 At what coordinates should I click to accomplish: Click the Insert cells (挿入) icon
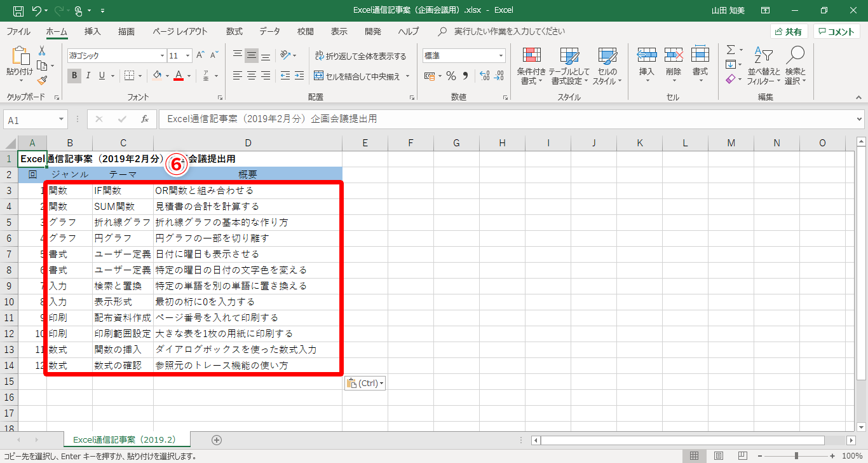[x=646, y=55]
